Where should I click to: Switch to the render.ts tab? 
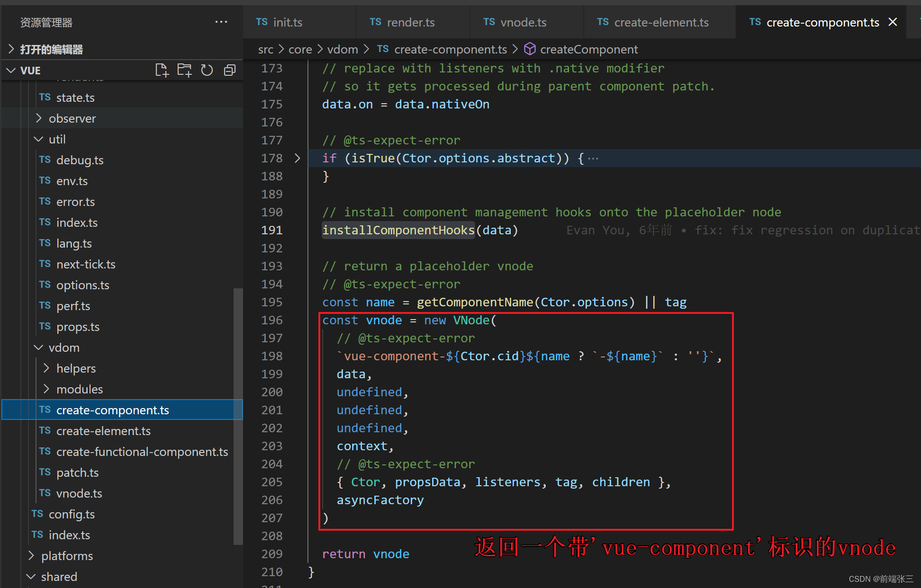(404, 22)
